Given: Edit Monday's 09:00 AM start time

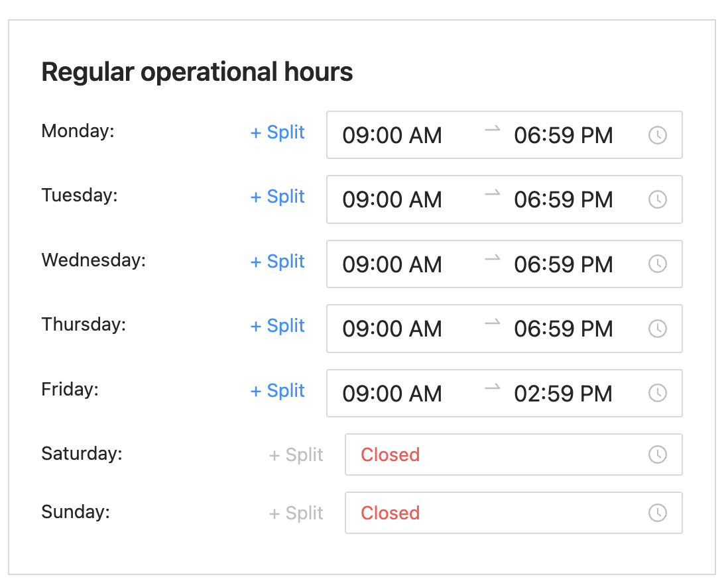Looking at the screenshot, I should point(392,135).
